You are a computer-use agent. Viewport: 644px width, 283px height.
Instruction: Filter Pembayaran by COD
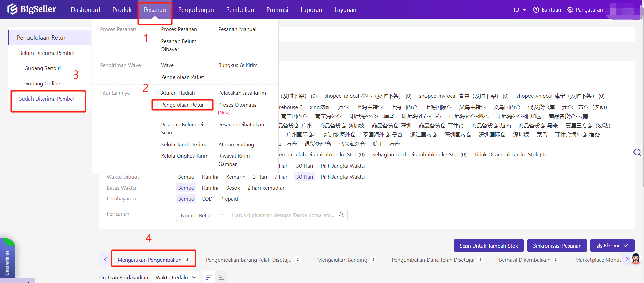[x=207, y=199]
